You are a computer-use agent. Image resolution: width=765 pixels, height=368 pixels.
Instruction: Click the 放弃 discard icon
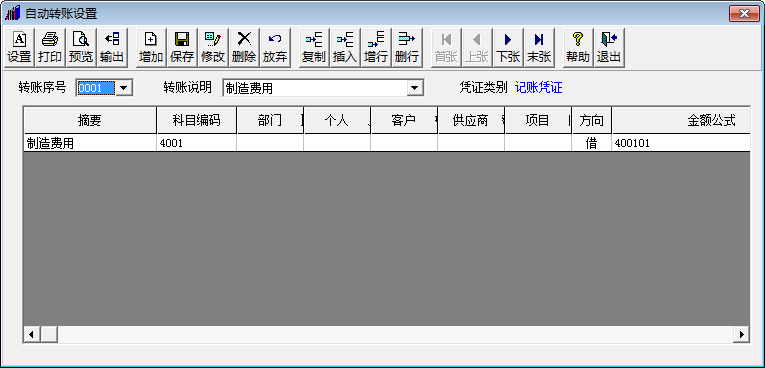[x=275, y=47]
